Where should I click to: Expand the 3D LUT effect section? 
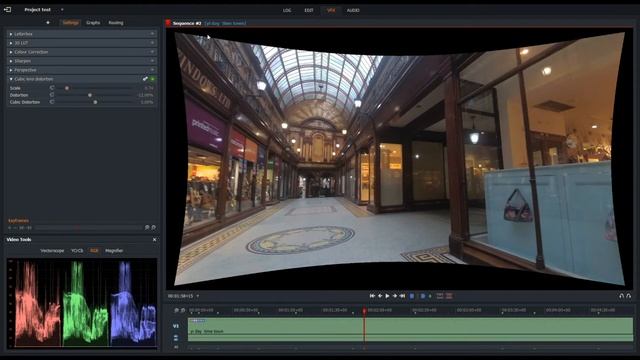click(x=11, y=43)
